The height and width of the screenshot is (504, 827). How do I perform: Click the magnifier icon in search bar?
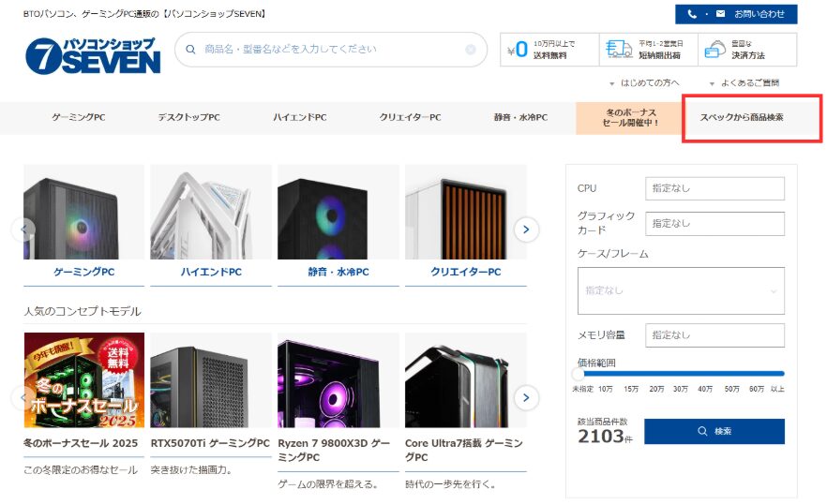191,50
